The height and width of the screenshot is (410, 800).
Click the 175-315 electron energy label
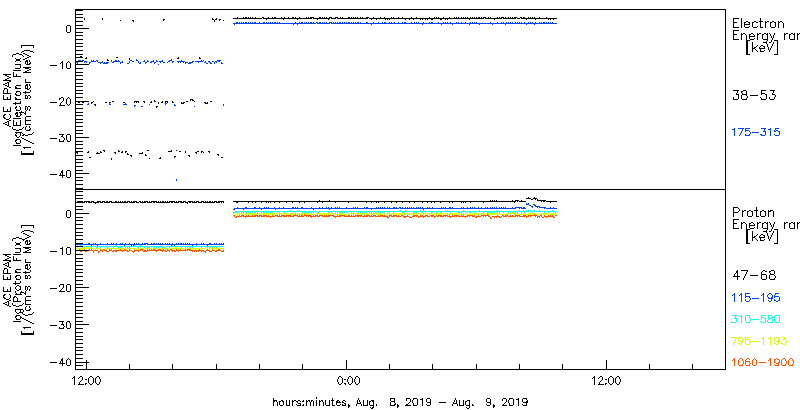(756, 133)
